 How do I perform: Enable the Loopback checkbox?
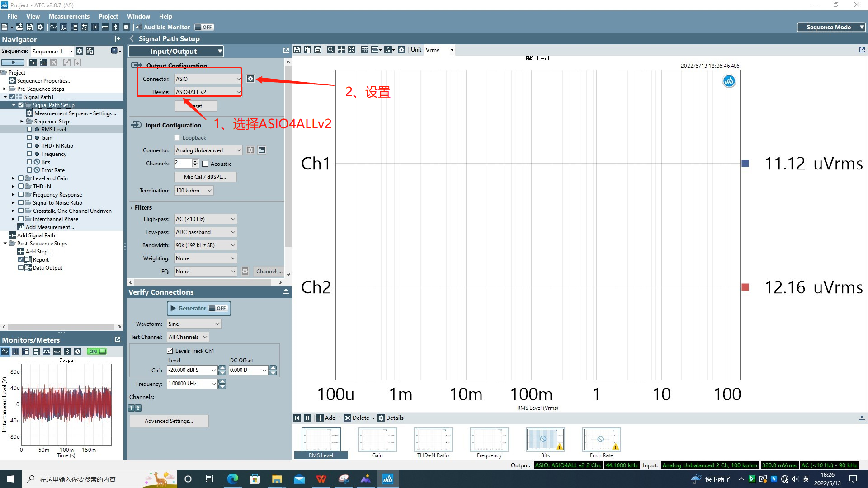tap(177, 138)
